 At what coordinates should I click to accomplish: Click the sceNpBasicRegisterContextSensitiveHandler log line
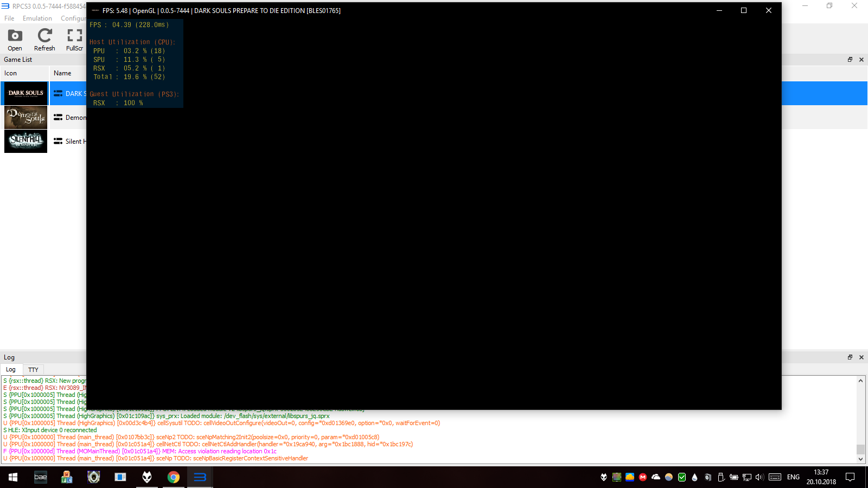(x=156, y=458)
